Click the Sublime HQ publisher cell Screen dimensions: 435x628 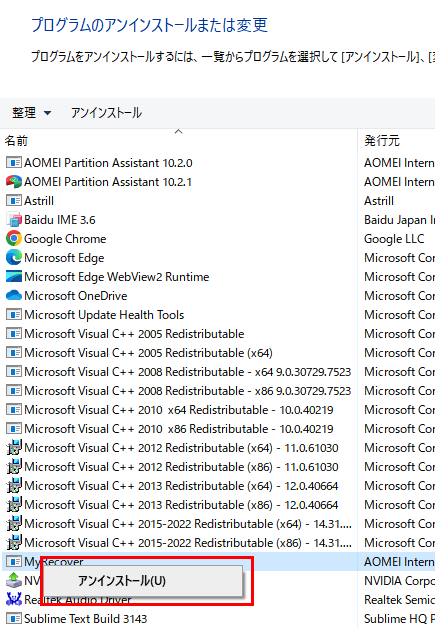pos(399,619)
